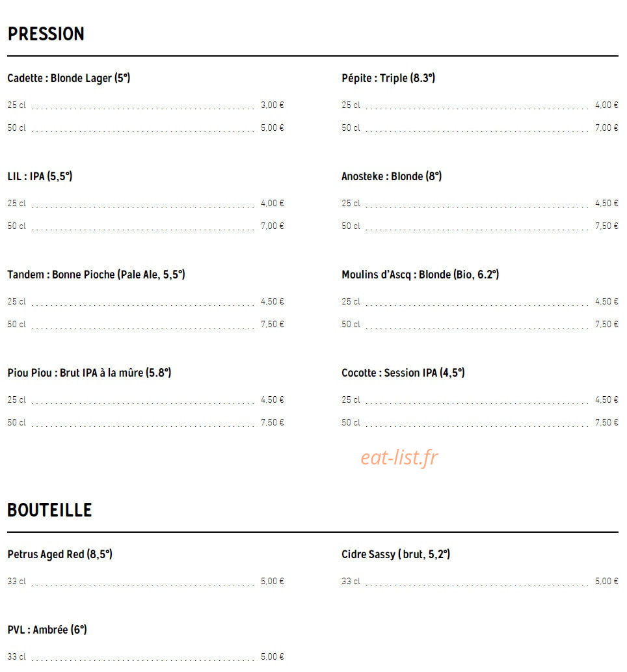Select Cidre Sassy (brut, 5,2°) item
The image size is (627, 672).
pos(396,554)
